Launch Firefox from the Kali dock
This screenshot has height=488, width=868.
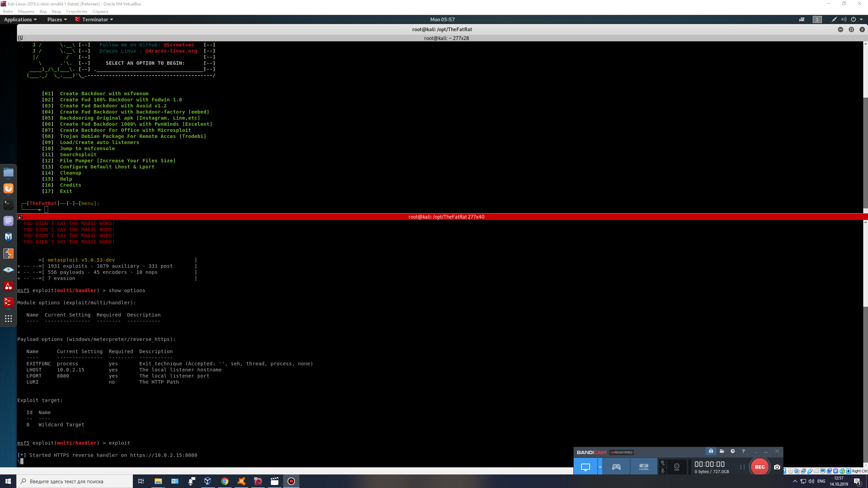click(x=8, y=188)
